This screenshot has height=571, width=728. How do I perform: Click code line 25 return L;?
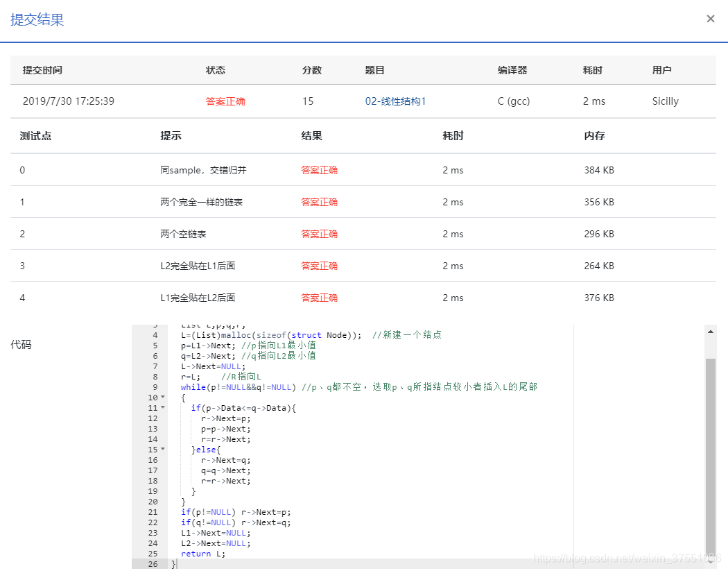[203, 554]
